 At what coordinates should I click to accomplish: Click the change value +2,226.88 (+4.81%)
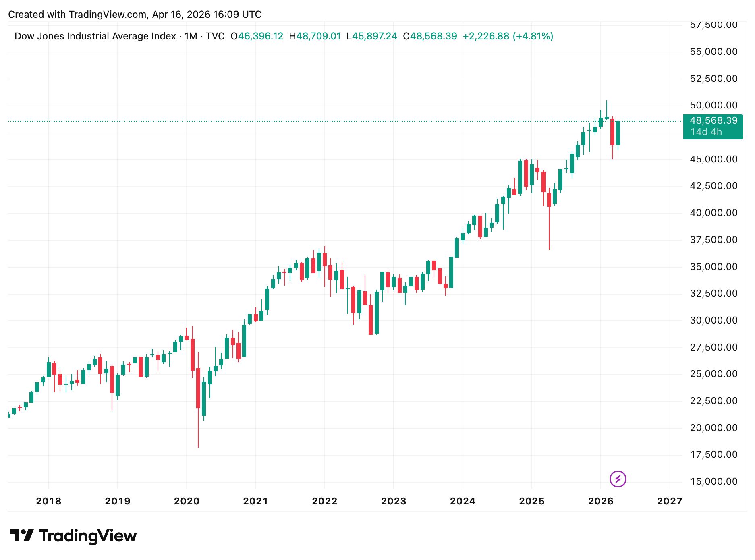pos(508,36)
